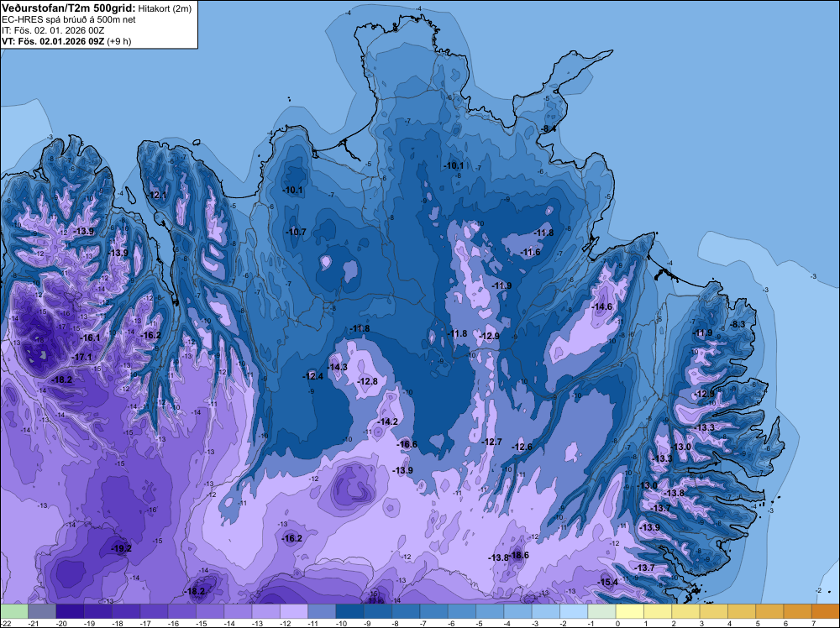
Task: Click the 'EC-HRES spá brúuð á 500m net' line
Action: pos(68,19)
